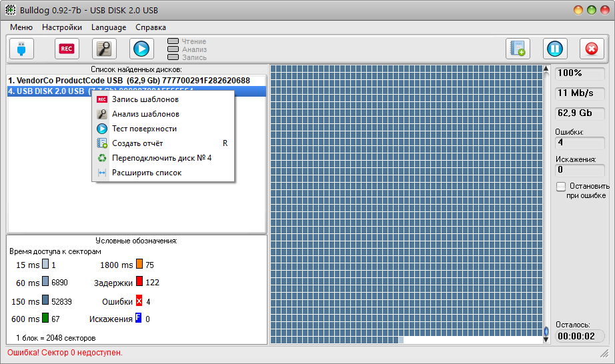
Task: Choose Тест поверхности from context menu
Action: tap(163, 129)
